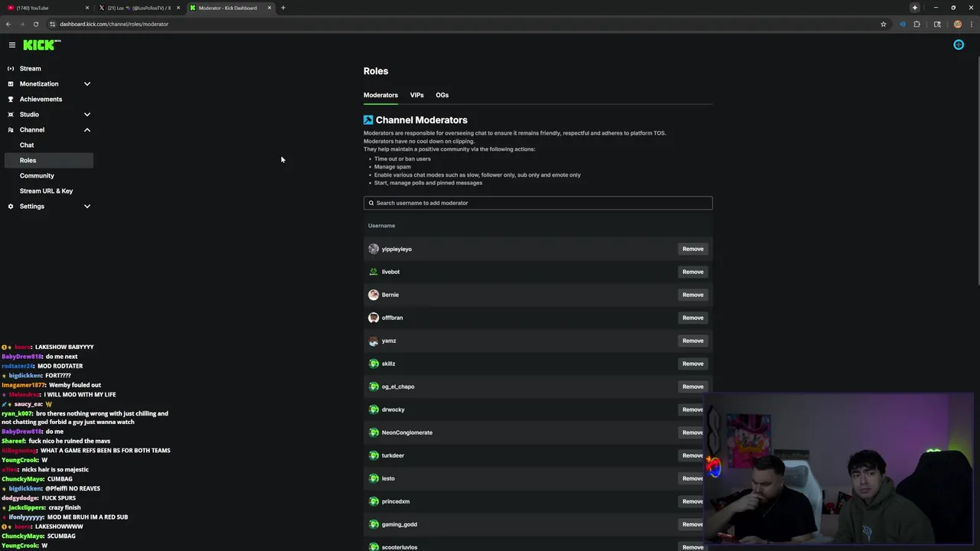Click skillz's green avatar
This screenshot has width=980, height=551.
point(374,364)
